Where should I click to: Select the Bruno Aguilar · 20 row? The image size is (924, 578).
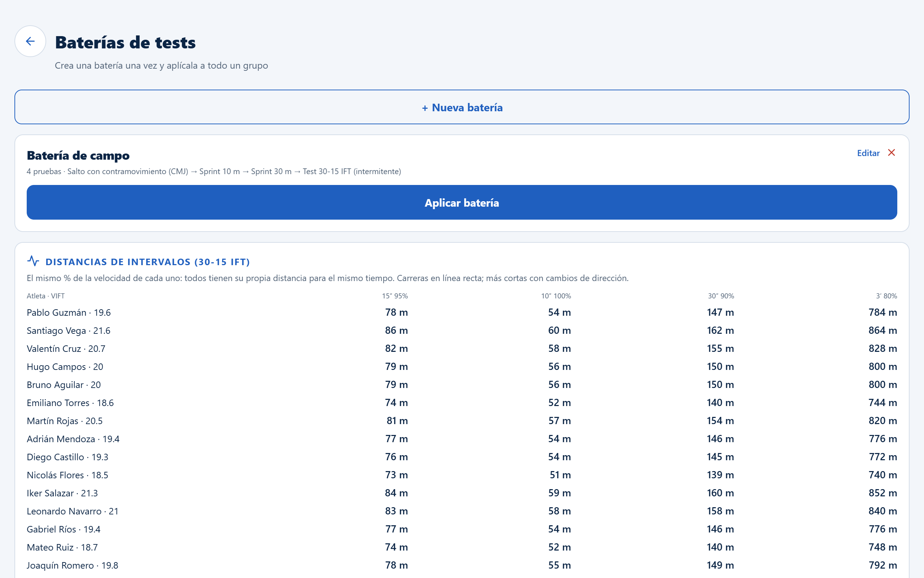point(462,385)
